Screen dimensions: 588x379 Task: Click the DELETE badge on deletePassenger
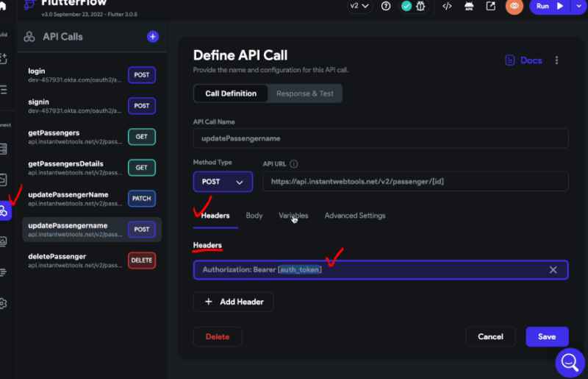pyautogui.click(x=142, y=261)
